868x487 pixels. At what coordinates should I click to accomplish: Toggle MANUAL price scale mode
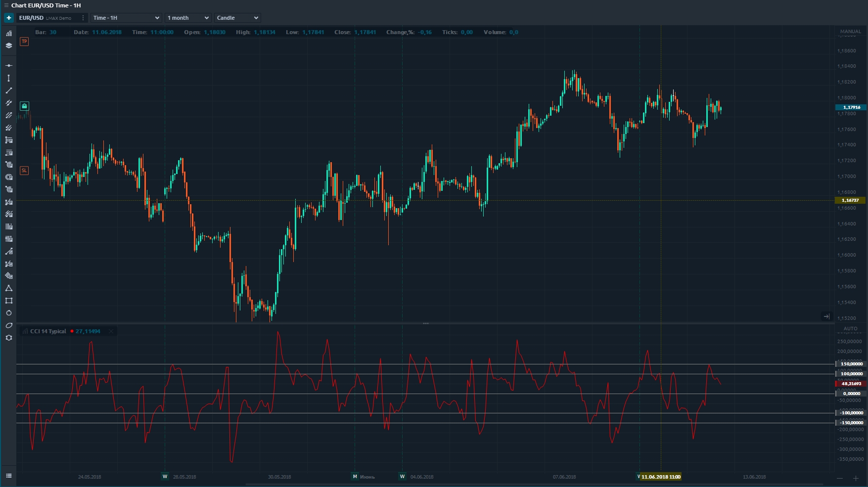[850, 32]
